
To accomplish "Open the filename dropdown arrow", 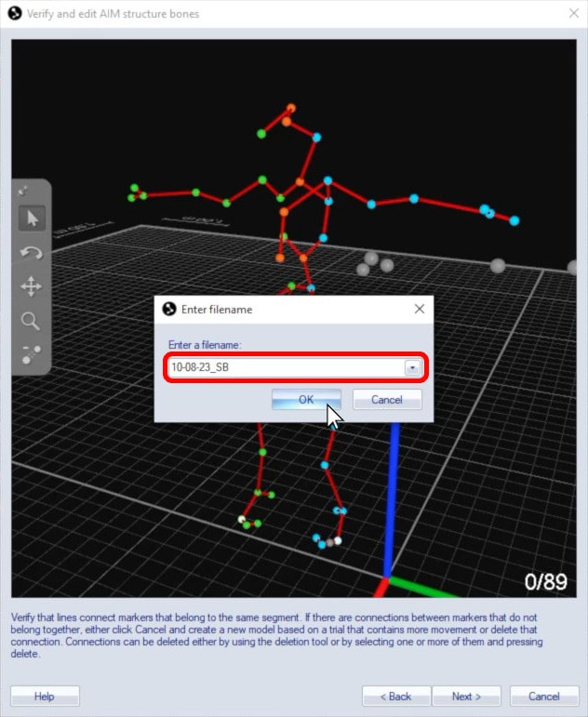I will click(x=412, y=367).
